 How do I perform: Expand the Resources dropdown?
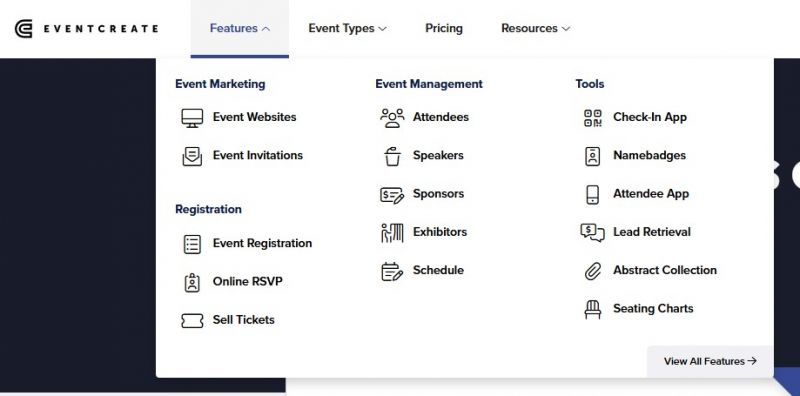click(x=535, y=29)
